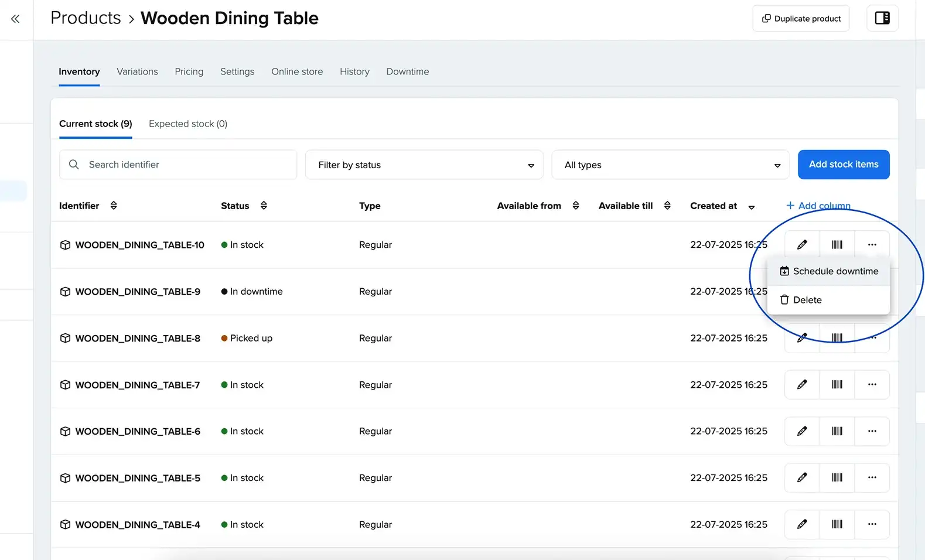Screen dimensions: 925x560
Task: Sort table by Identifier column
Action: [114, 206]
